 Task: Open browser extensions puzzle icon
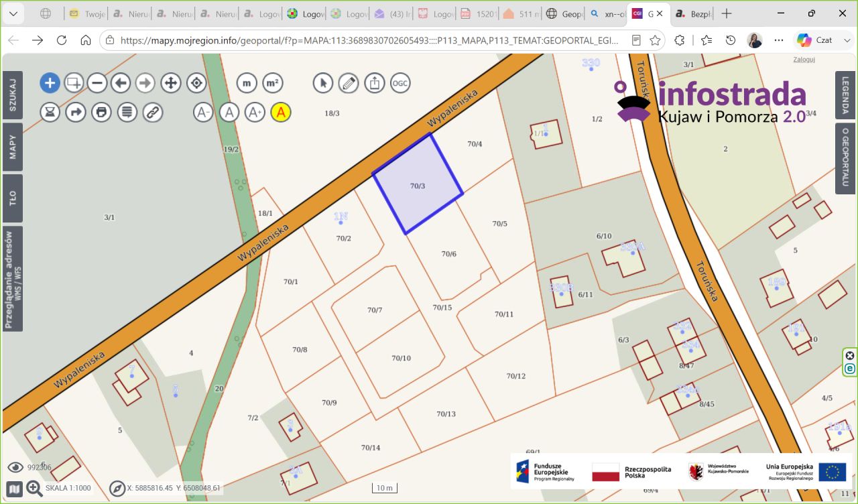pos(680,40)
